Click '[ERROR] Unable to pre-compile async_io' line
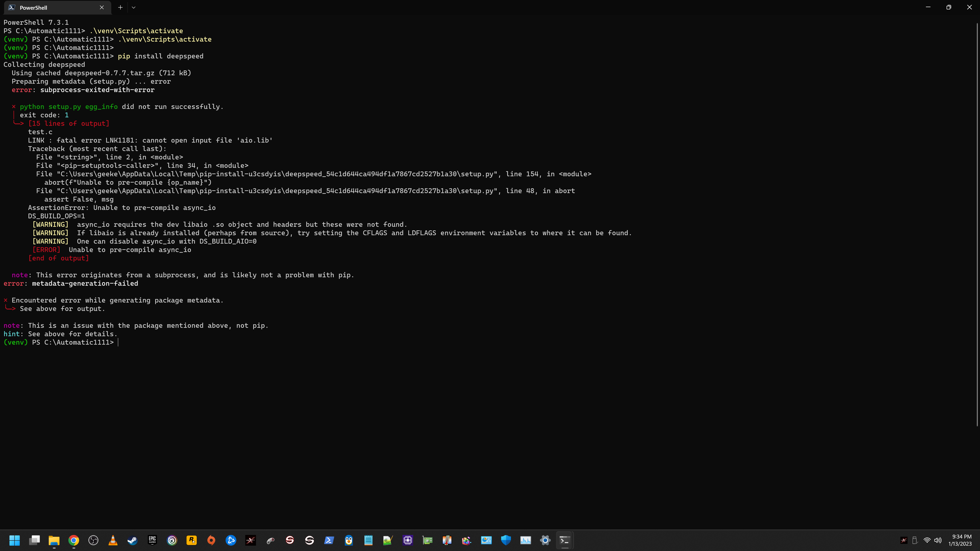This screenshot has width=980, height=551. click(112, 250)
